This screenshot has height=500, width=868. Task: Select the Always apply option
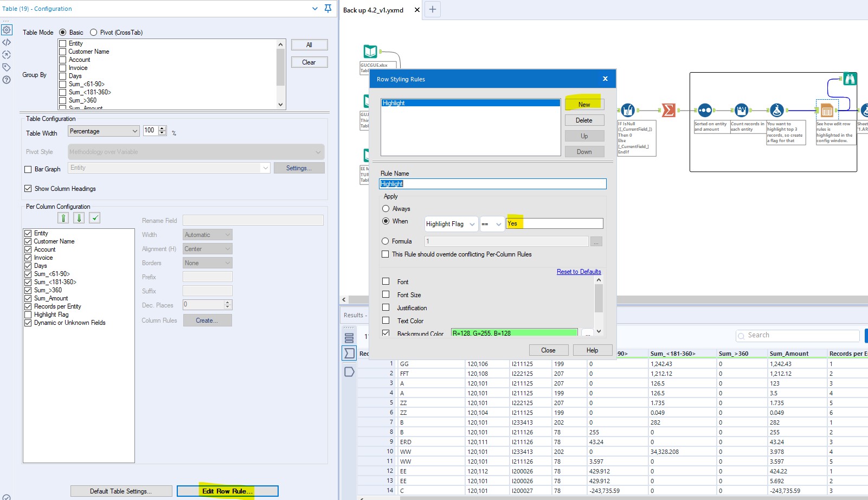pos(386,209)
